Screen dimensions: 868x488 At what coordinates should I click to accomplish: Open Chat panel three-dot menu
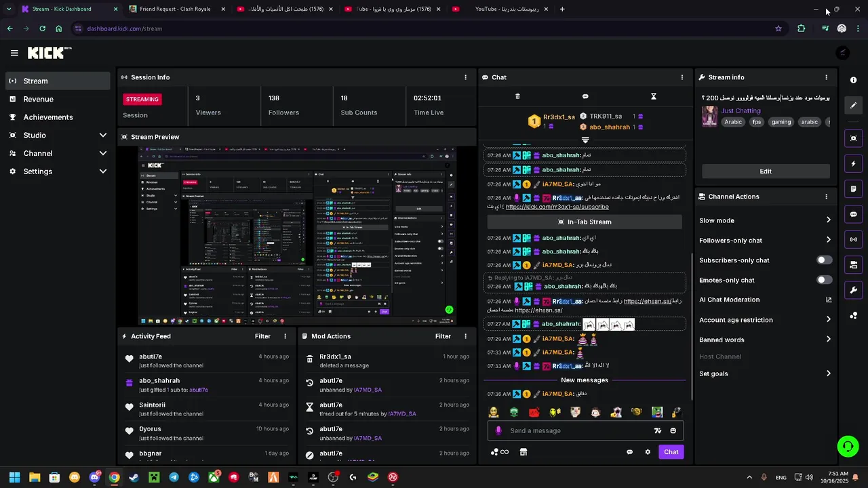click(682, 77)
